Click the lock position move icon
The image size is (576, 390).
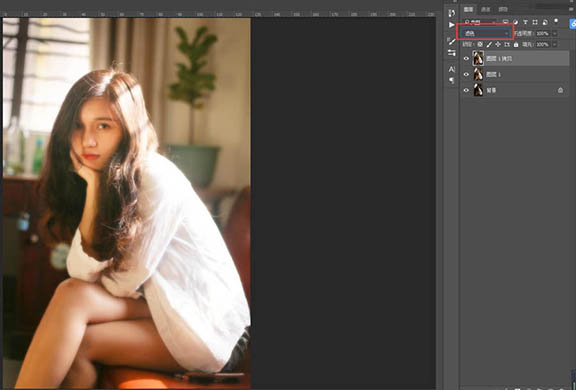498,44
